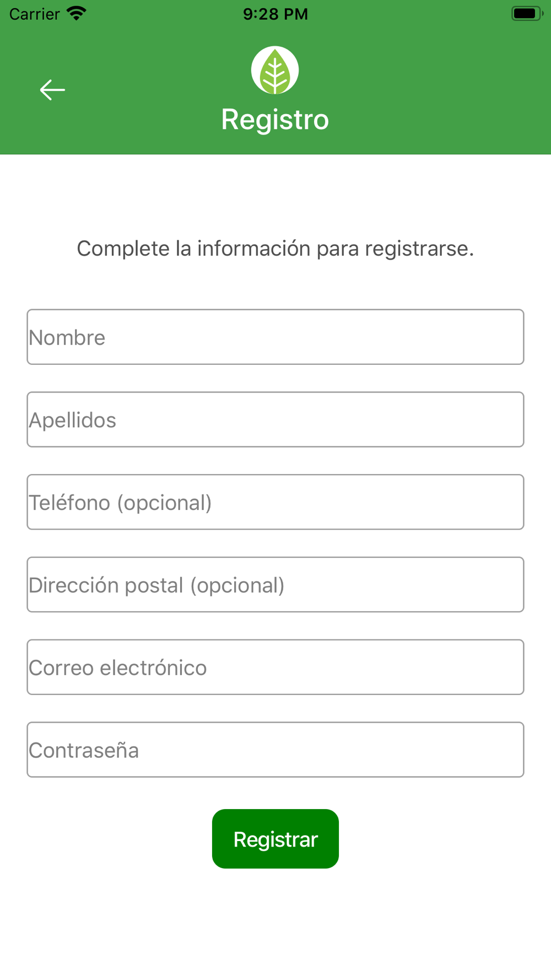Select the Contraseña password field
The image size is (551, 980).
pyautogui.click(x=275, y=750)
